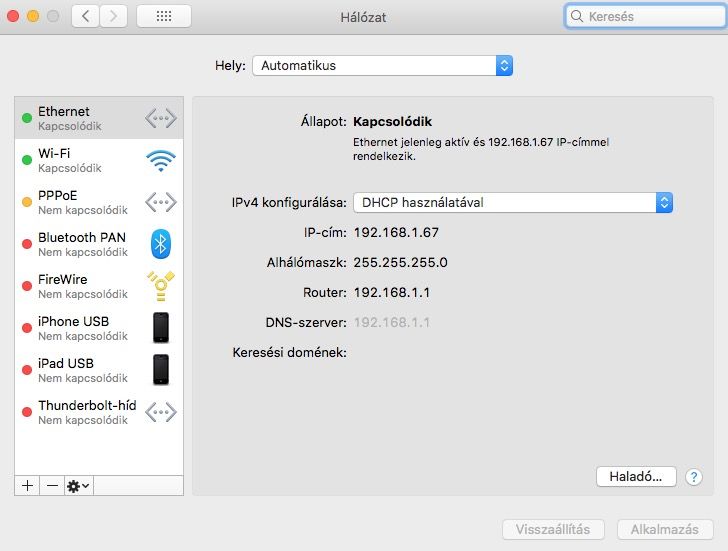Click DNS-szerver value 192.168.1.1

(x=392, y=322)
